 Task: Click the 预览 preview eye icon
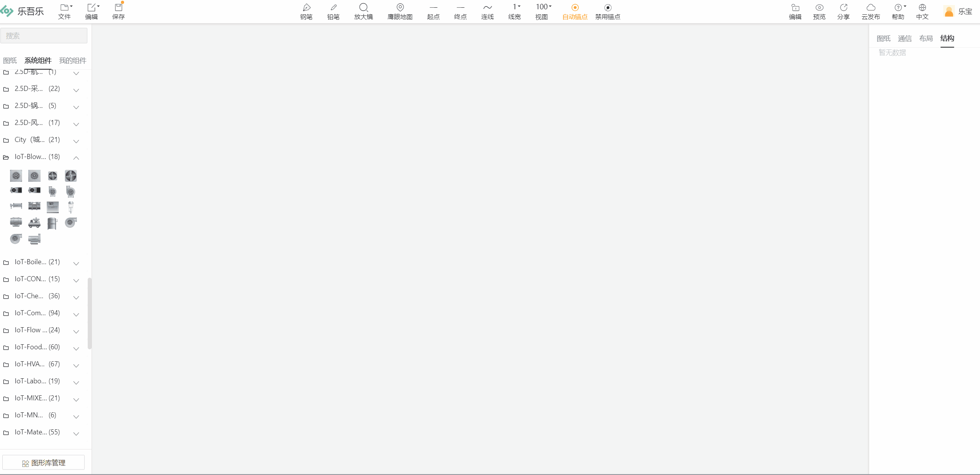point(819,11)
